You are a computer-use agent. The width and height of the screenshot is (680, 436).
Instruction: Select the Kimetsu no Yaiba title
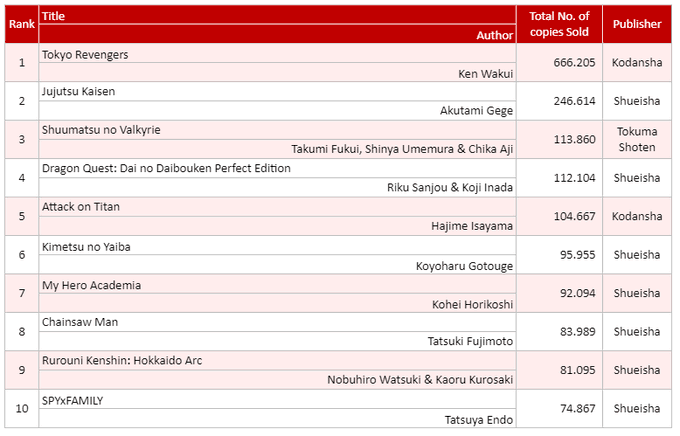click(x=86, y=247)
